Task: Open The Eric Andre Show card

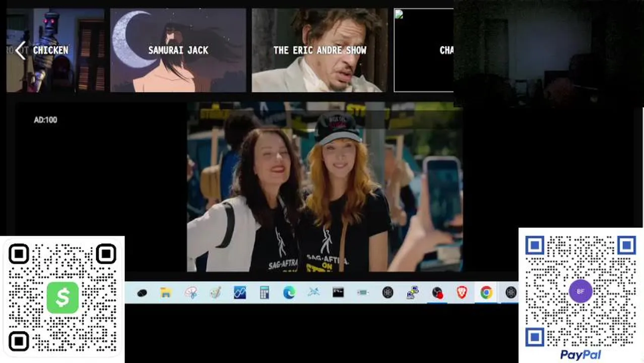Action: point(320,50)
